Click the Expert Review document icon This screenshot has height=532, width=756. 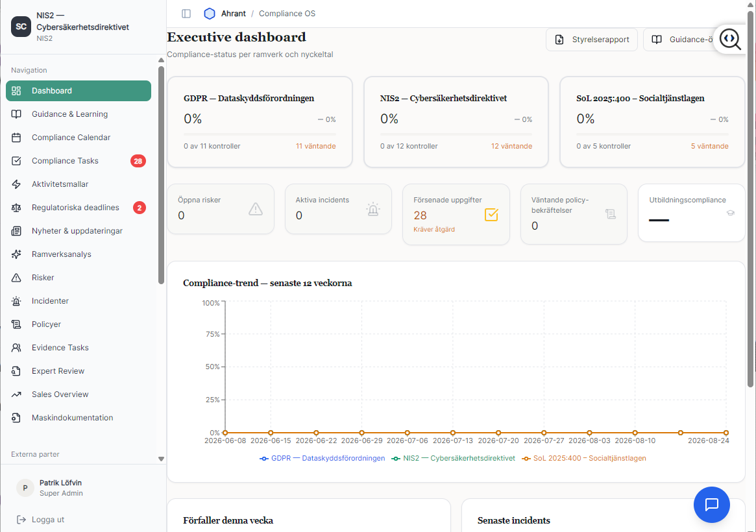pyautogui.click(x=16, y=371)
